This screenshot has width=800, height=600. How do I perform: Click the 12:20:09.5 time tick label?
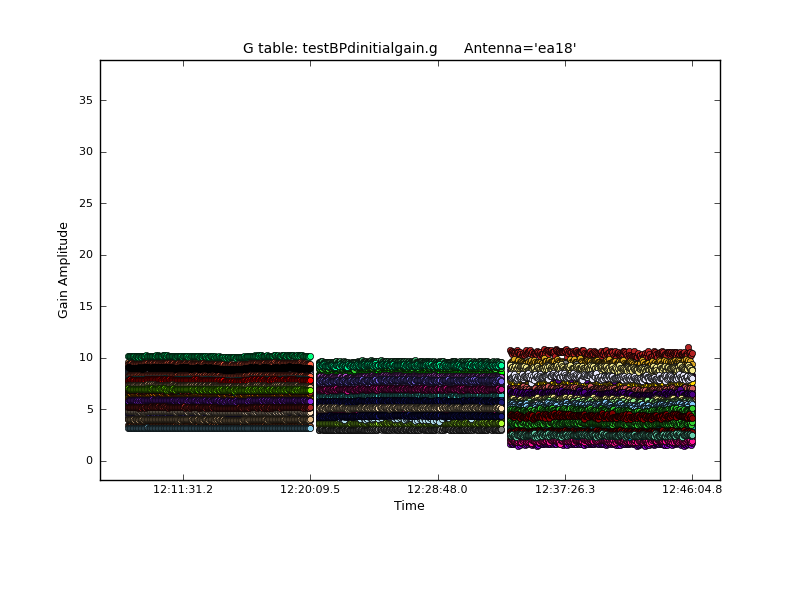click(x=310, y=490)
